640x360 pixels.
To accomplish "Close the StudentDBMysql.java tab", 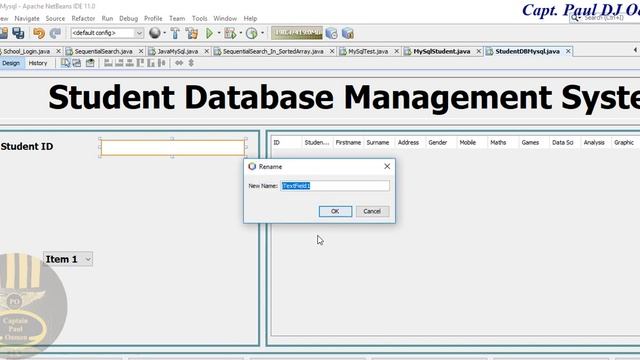I will (x=568, y=51).
